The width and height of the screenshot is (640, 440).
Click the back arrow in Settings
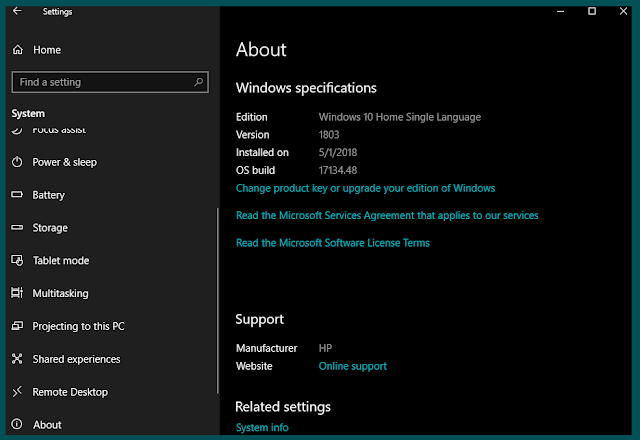[x=17, y=11]
